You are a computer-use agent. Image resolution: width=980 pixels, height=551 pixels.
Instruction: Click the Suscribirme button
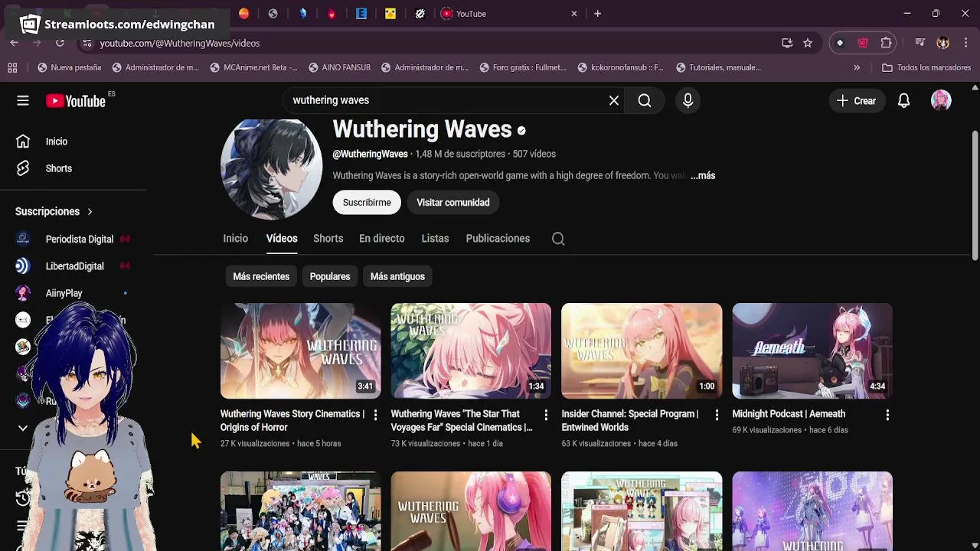point(367,202)
